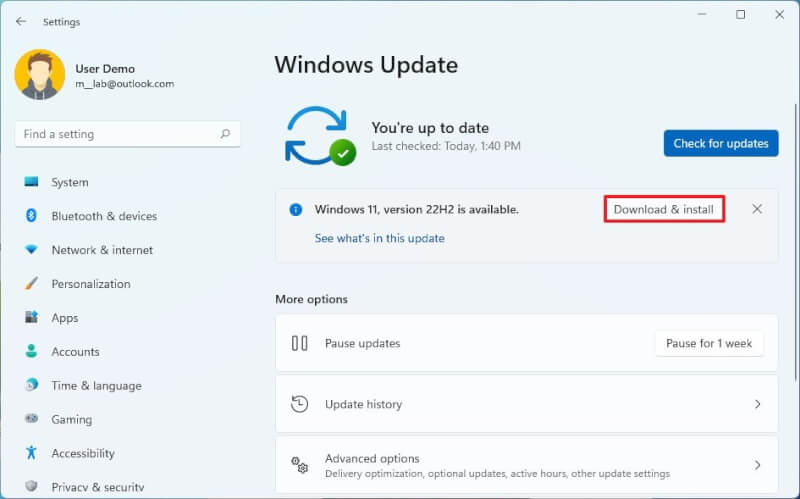
Task: Open Accounts settings label
Action: point(76,352)
